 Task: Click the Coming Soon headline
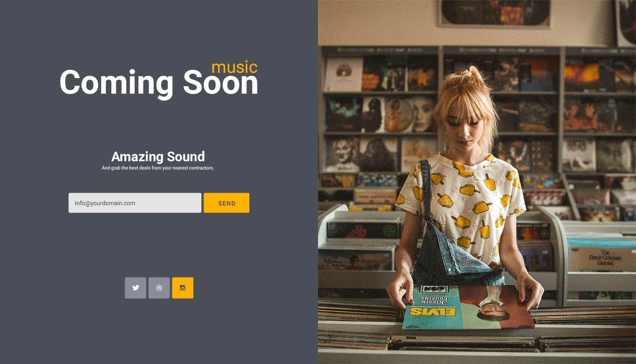tap(159, 83)
